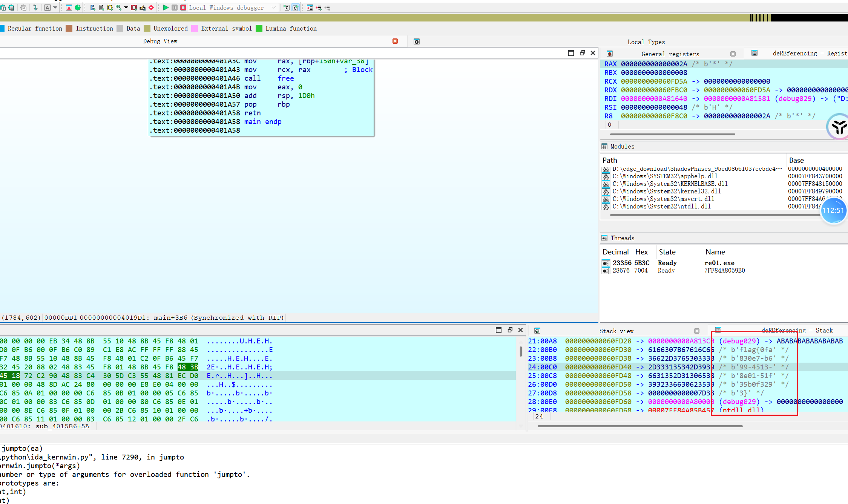Click the blue 112:51 timer bubble
The height and width of the screenshot is (504, 848).
coord(833,210)
